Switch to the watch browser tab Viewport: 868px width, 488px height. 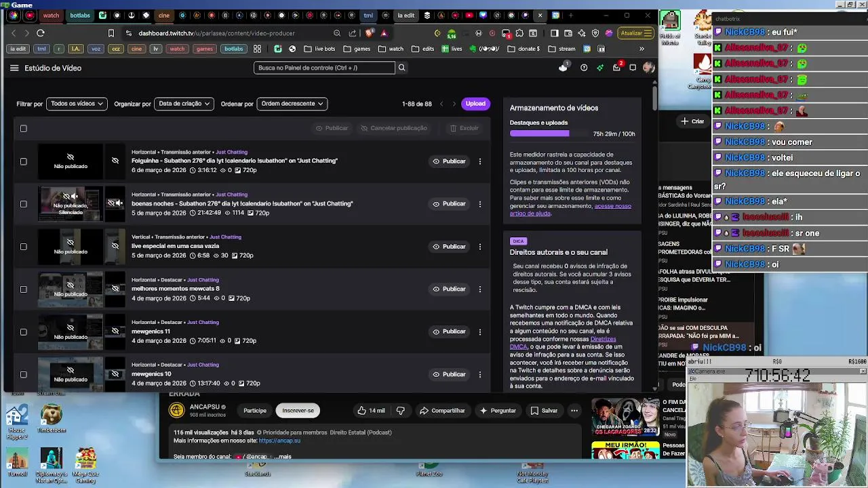tap(51, 15)
